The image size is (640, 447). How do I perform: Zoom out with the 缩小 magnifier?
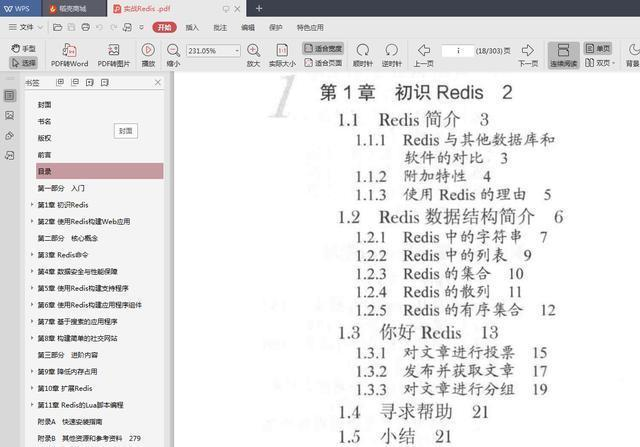173,55
